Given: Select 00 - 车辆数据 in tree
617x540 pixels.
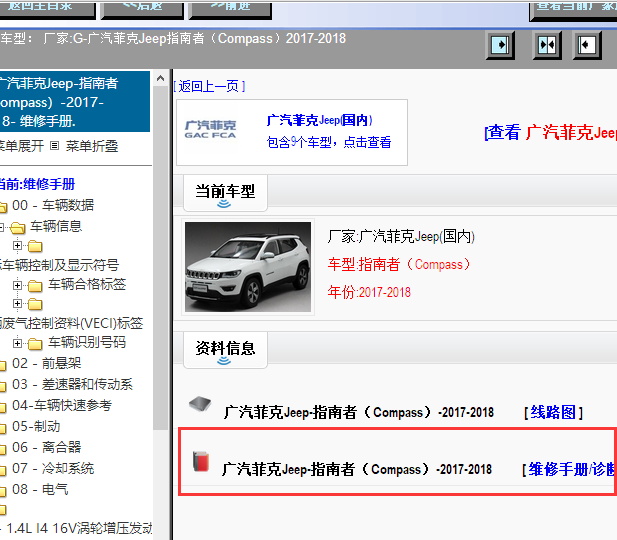Looking at the screenshot, I should click(x=53, y=205).
